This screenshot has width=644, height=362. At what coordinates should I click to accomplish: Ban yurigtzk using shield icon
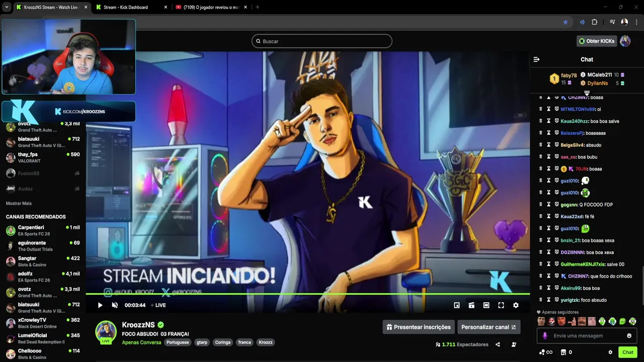coord(557,300)
